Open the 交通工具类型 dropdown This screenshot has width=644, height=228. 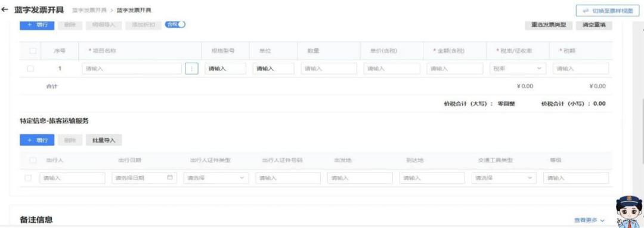(504, 178)
